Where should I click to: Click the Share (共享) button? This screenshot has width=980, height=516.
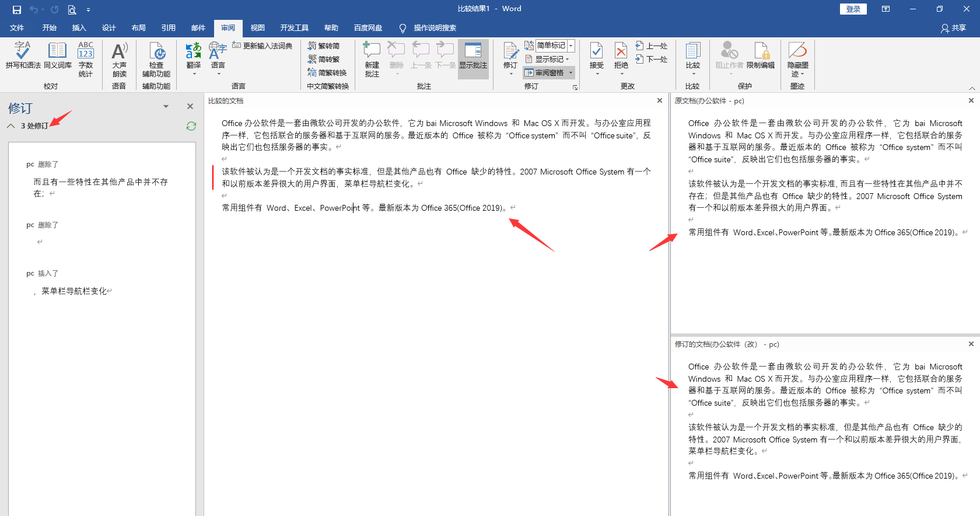(954, 28)
